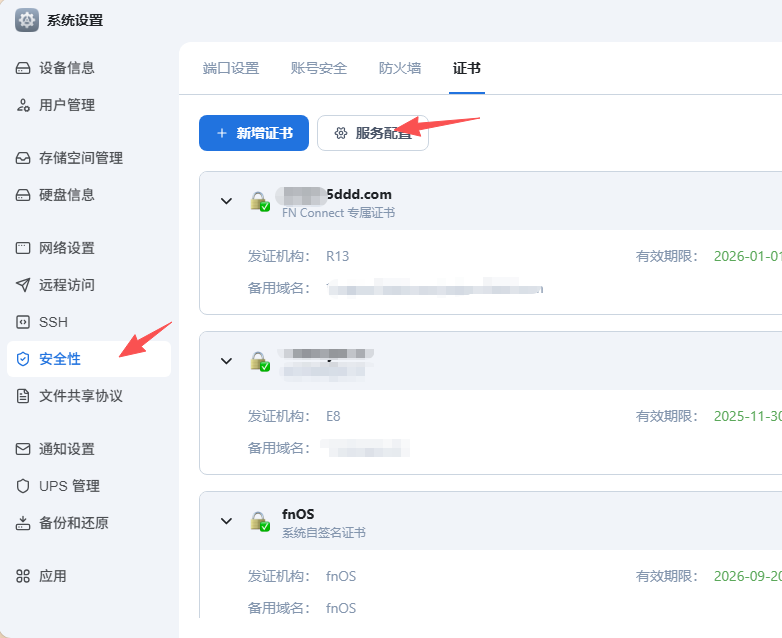This screenshot has width=782, height=638.
Task: Click 通知设置 envelope icon
Action: pyautogui.click(x=23, y=449)
